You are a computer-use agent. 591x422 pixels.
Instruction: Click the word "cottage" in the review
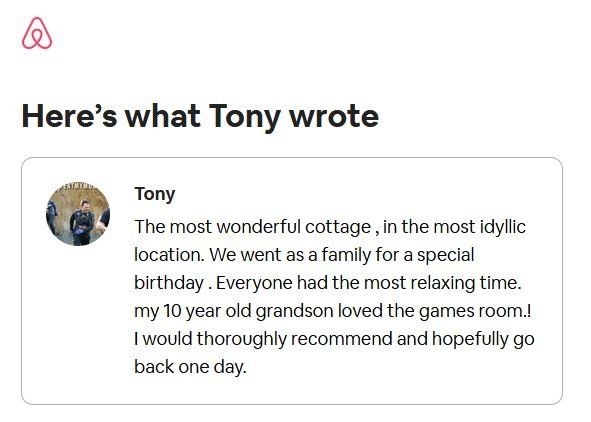(338, 227)
